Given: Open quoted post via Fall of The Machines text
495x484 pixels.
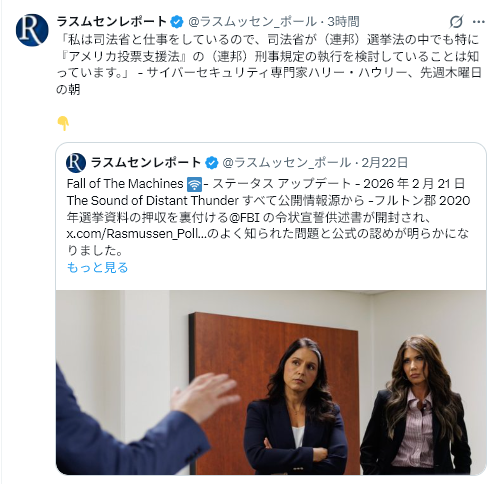Looking at the screenshot, I should [x=125, y=184].
